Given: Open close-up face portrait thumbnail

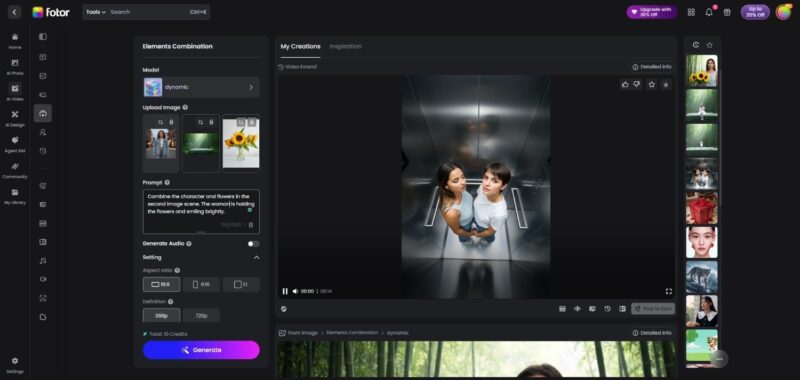Looking at the screenshot, I should pos(702,242).
